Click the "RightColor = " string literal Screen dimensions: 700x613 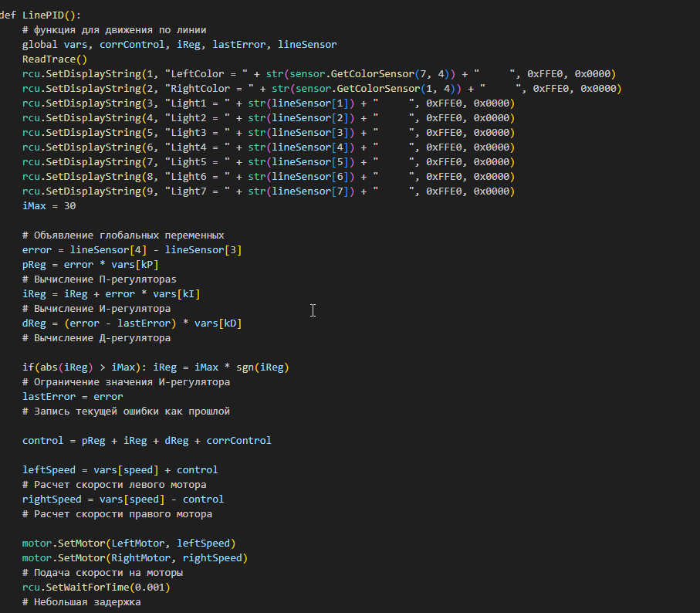click(207, 89)
